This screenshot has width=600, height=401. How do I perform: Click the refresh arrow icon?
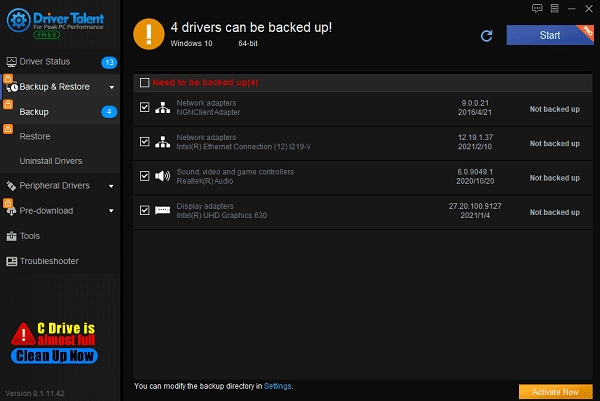point(486,36)
